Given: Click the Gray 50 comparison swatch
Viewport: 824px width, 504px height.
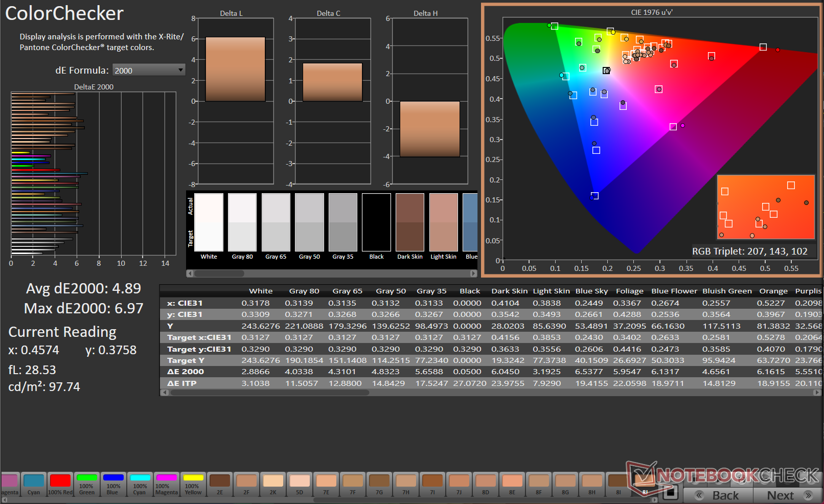Looking at the screenshot, I should click(309, 222).
